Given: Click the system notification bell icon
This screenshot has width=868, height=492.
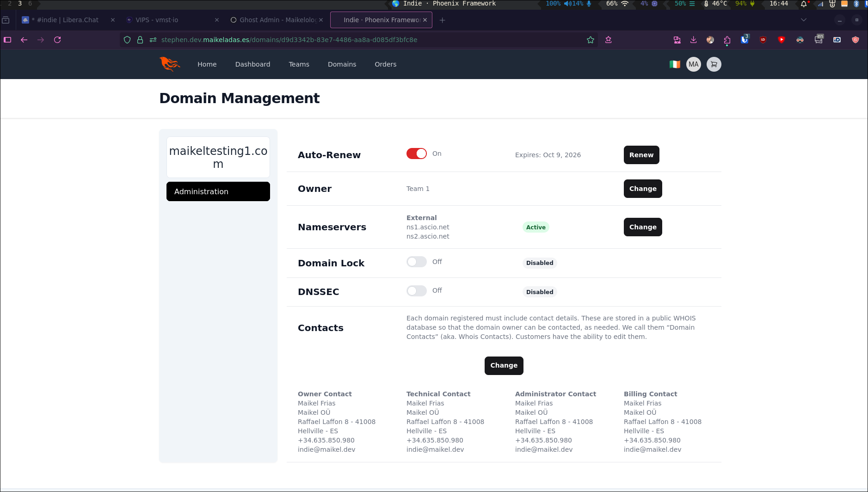Looking at the screenshot, I should point(804,4).
